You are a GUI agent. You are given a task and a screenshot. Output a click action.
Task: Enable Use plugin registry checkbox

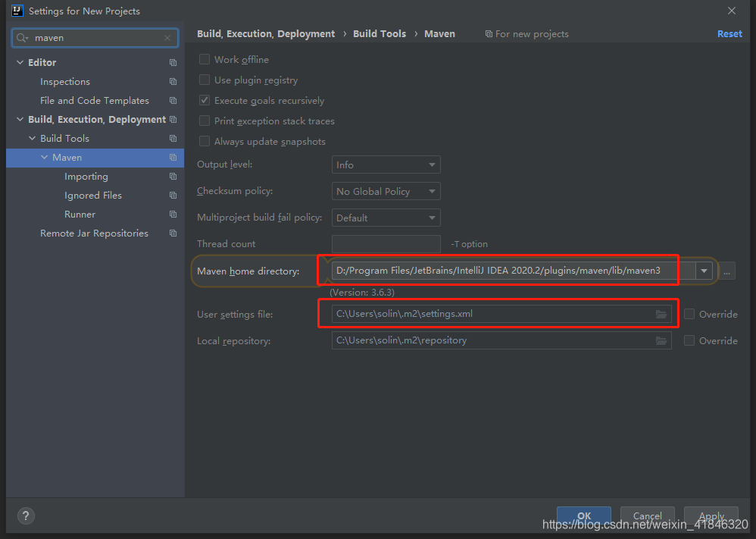205,80
